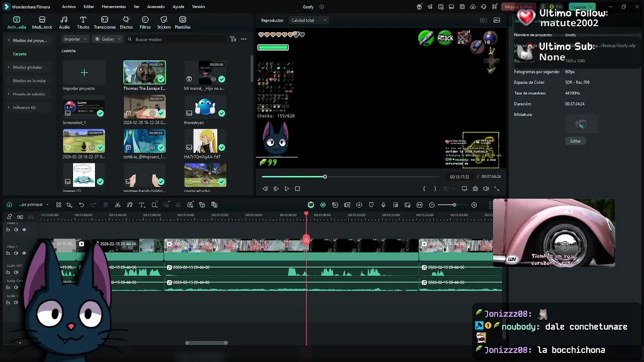644x362 pixels.
Task: Open the Transiciones tab
Action: [x=105, y=23]
